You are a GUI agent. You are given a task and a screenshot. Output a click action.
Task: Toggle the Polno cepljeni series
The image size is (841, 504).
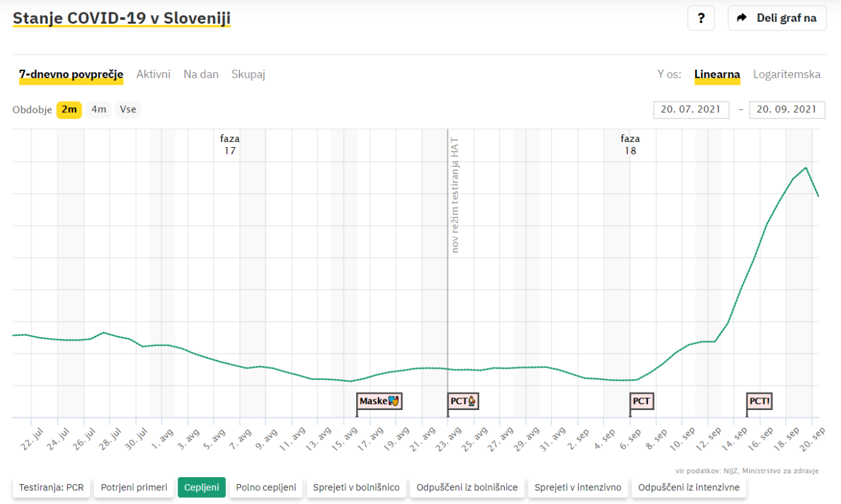266,488
